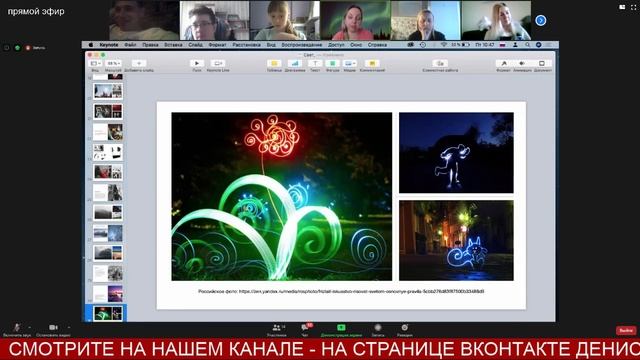The image size is (640, 360).
Task: Open the Media dropdown in toolbar
Action: click(x=349, y=63)
